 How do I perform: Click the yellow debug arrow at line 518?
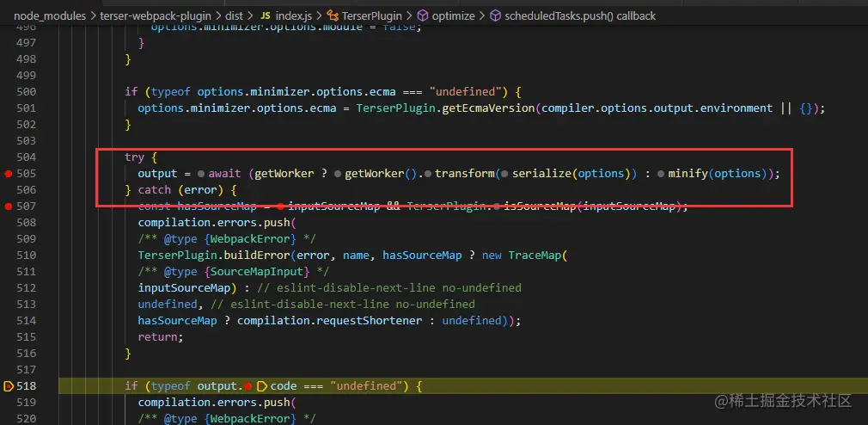[9, 386]
